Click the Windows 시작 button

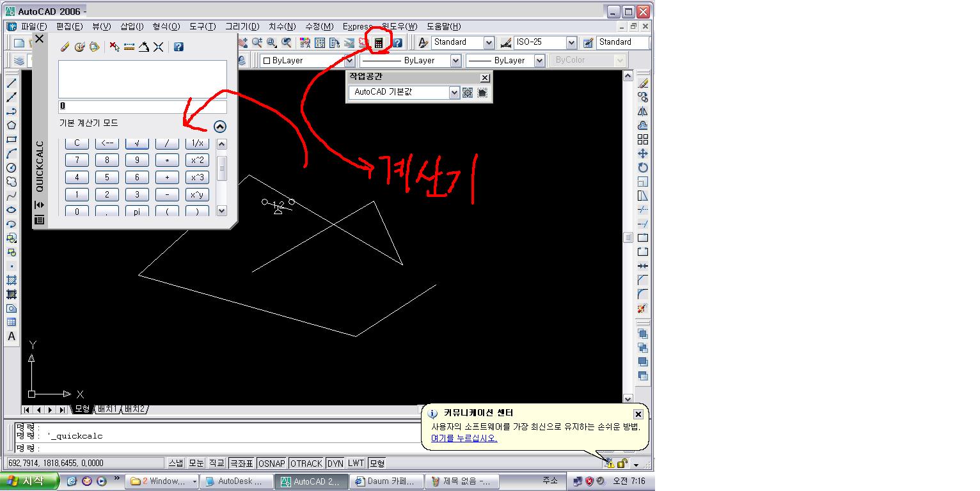pyautogui.click(x=29, y=481)
